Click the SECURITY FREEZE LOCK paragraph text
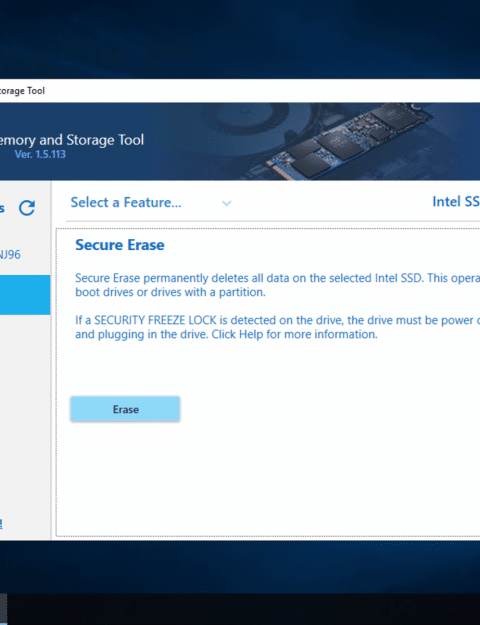 277,327
